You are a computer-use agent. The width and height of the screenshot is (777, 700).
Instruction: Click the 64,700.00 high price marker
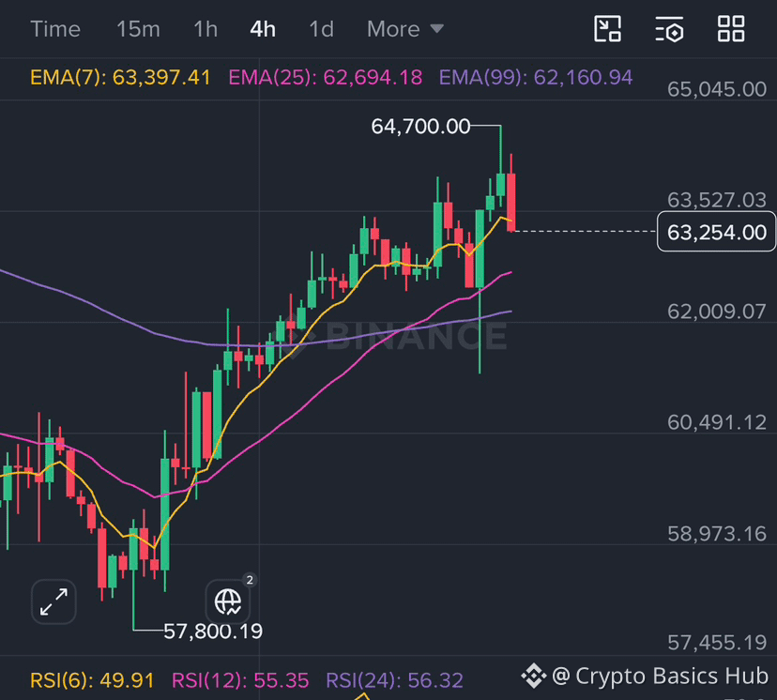point(420,127)
